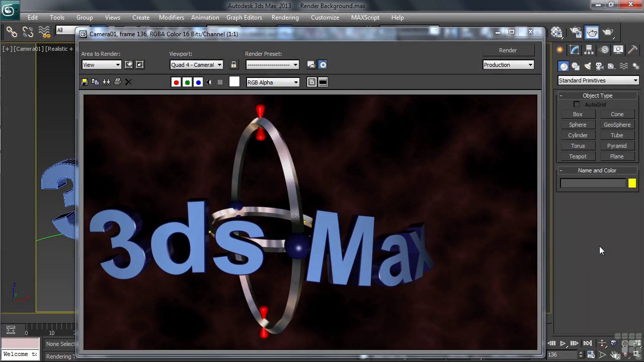The height and width of the screenshot is (362, 644).
Task: Toggle UI overlay icon next to RGB Alpha
Action: pos(312,82)
